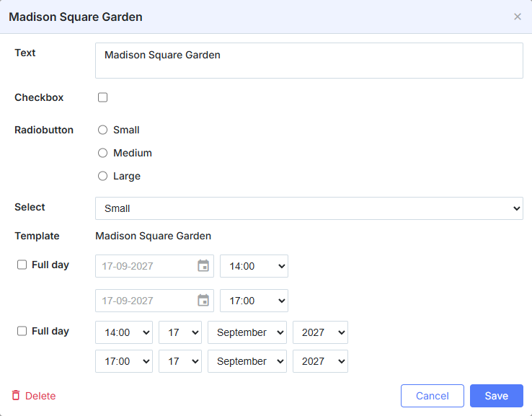
Task: Open the 17:00 dropdown in the bottom selector row
Action: point(124,361)
